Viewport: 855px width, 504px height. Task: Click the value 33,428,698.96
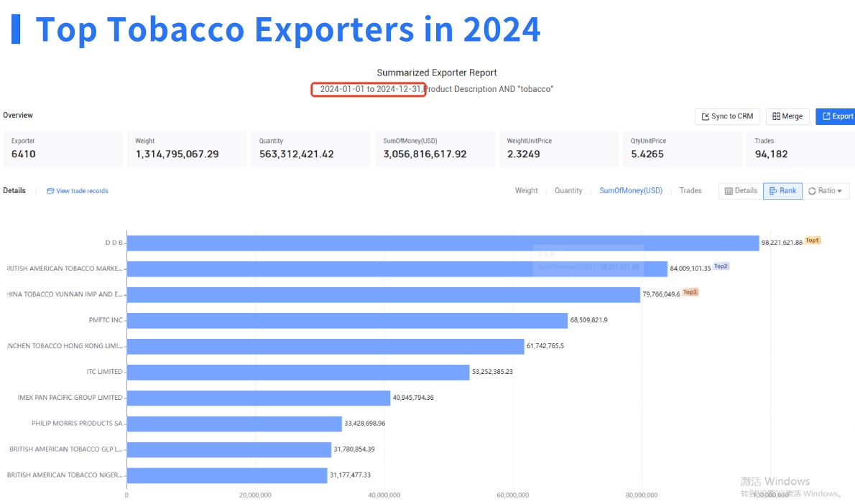point(365,424)
